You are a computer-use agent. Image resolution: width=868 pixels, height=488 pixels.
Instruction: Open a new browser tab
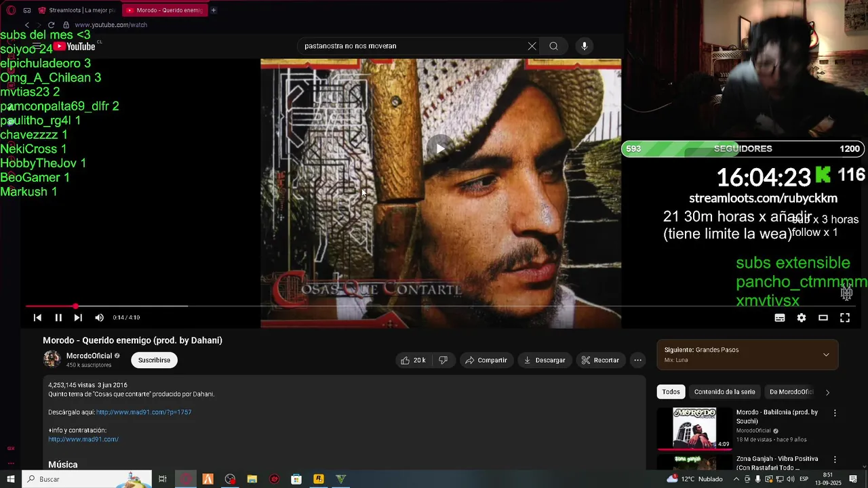pos(214,10)
